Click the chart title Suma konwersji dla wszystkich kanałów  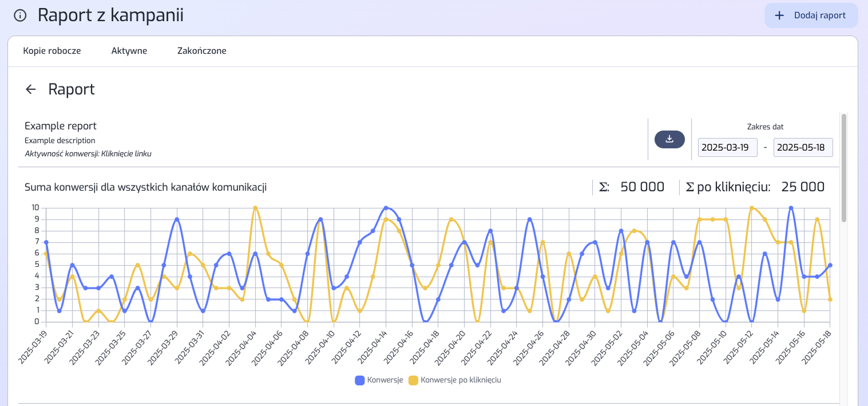[146, 187]
